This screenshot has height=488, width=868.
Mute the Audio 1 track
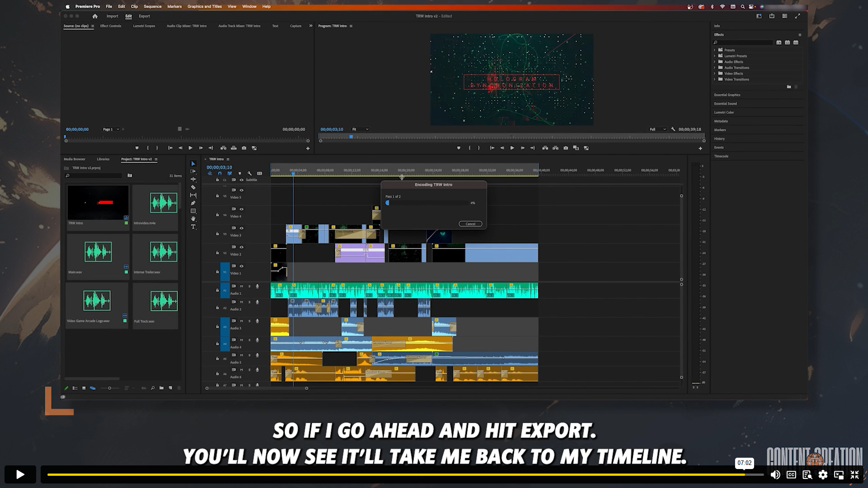pyautogui.click(x=241, y=286)
